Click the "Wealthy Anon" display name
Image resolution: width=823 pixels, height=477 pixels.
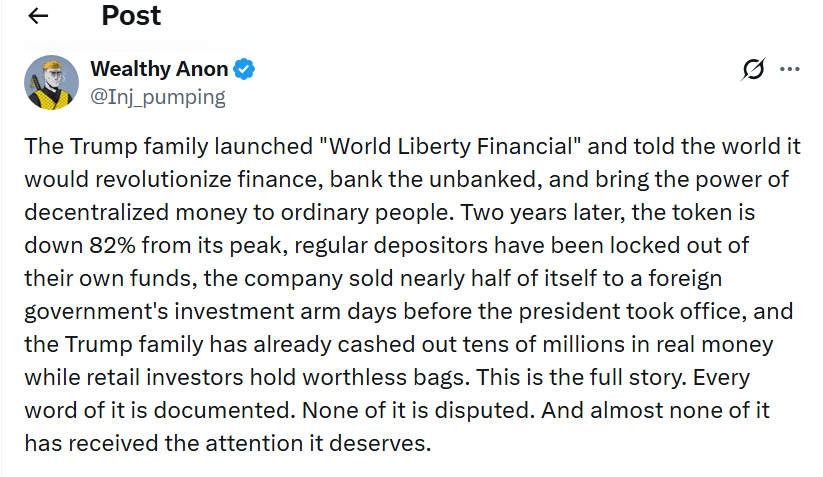pyautogui.click(x=159, y=70)
